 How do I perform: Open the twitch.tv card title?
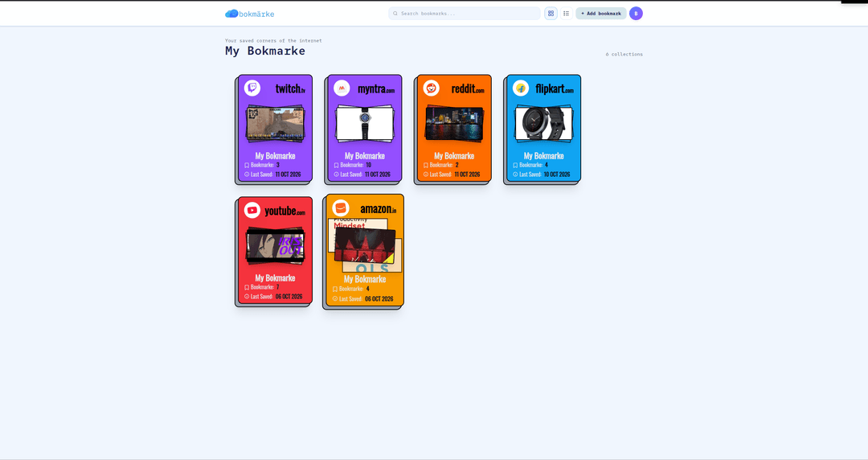[x=290, y=88]
